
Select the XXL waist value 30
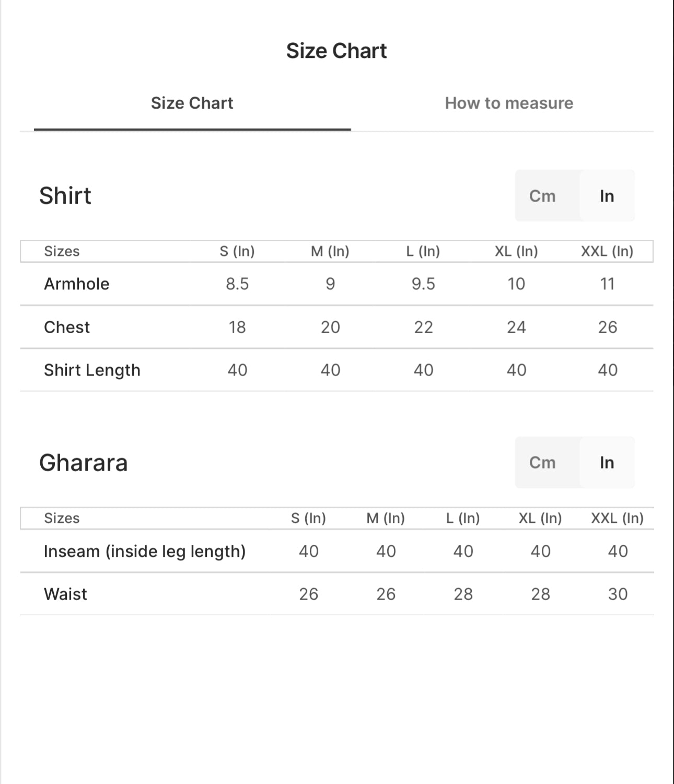[x=618, y=594]
